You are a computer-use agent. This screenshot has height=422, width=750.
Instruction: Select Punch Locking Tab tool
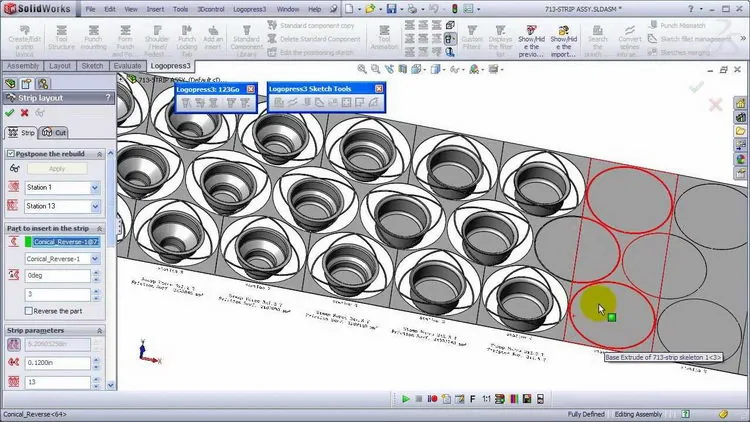tap(187, 40)
